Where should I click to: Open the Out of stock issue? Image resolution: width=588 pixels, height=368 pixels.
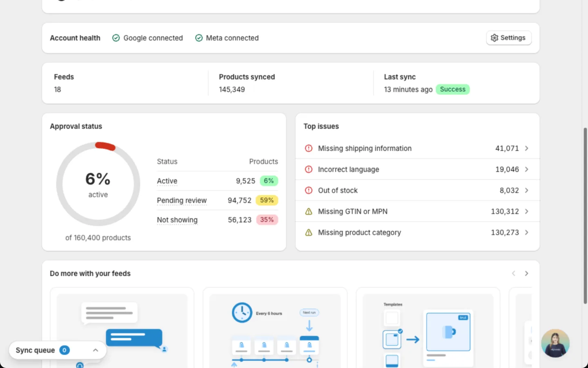click(x=417, y=191)
